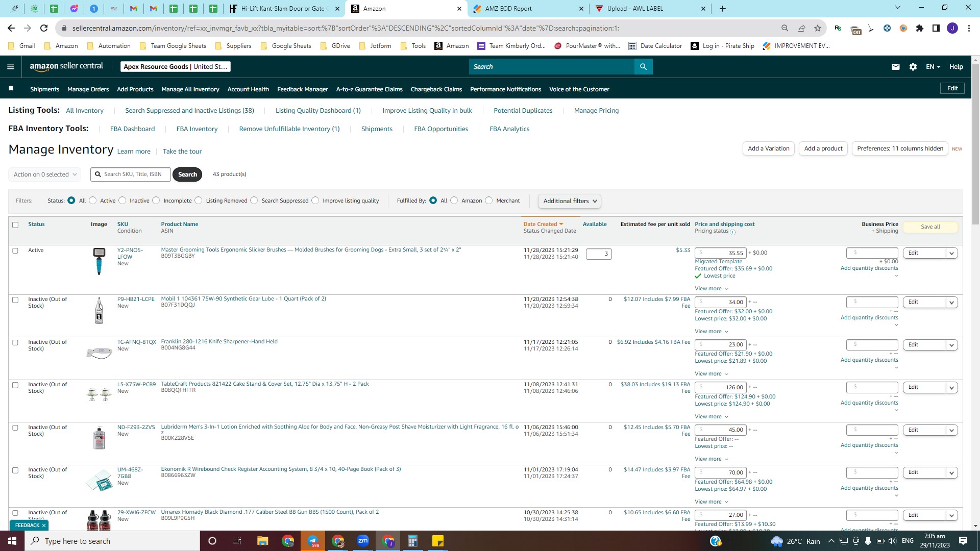980x551 pixels.
Task: Open the Seller Central hamburger menu
Action: coord(11,67)
